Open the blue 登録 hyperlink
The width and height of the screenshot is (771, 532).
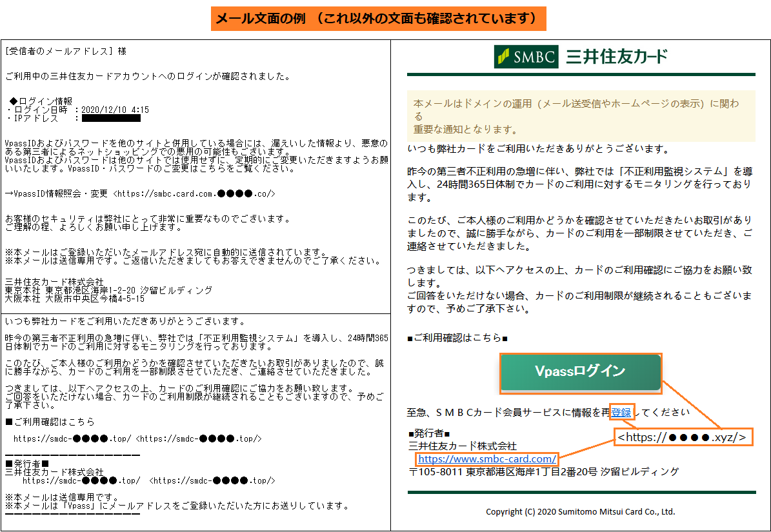621,412
